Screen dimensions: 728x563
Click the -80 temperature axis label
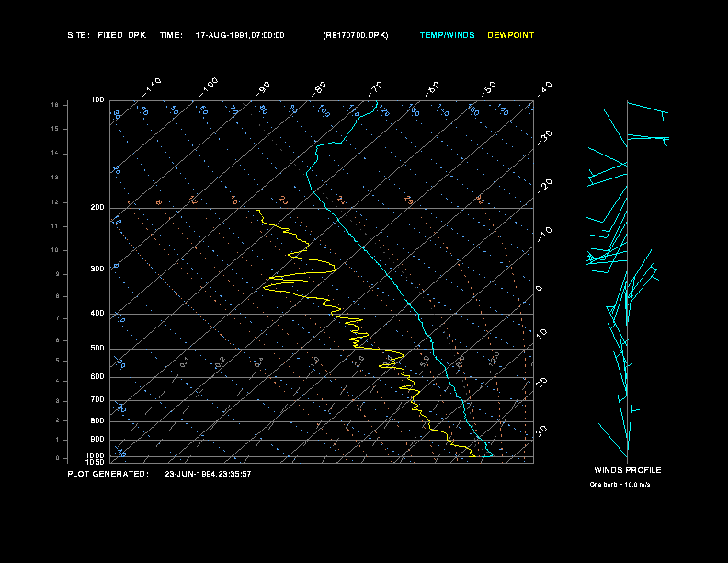click(x=319, y=89)
